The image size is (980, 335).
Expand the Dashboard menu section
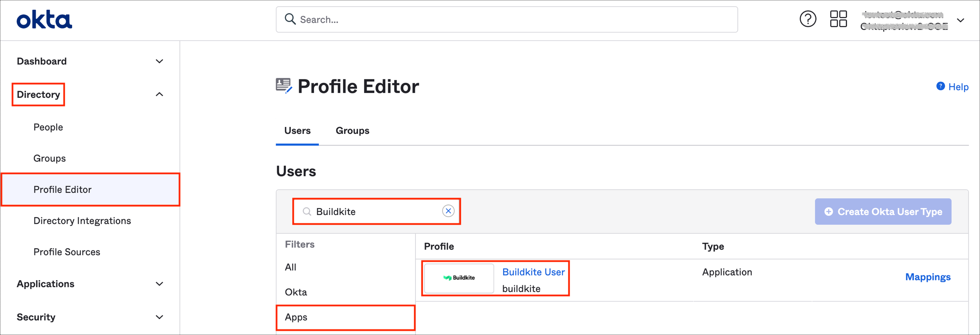point(159,61)
